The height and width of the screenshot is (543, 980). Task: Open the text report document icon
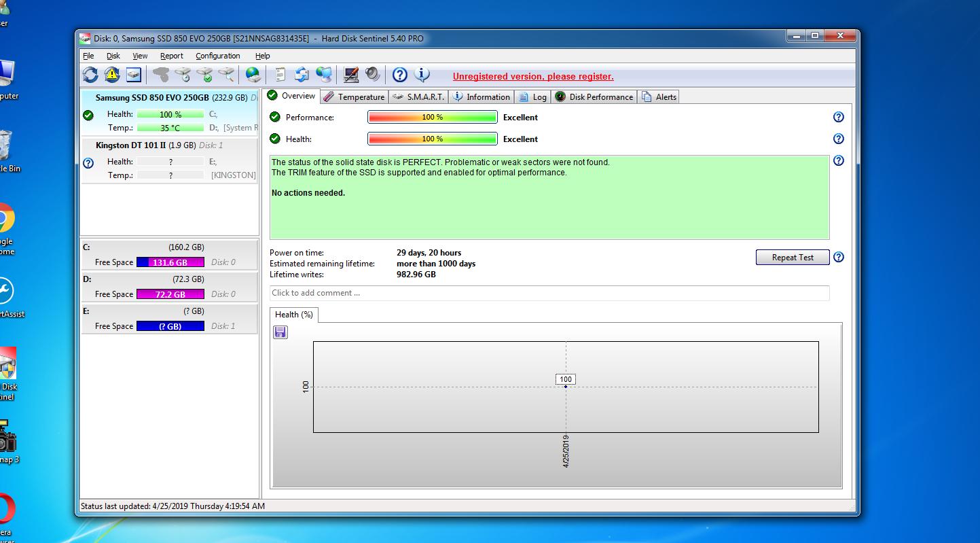pyautogui.click(x=280, y=75)
